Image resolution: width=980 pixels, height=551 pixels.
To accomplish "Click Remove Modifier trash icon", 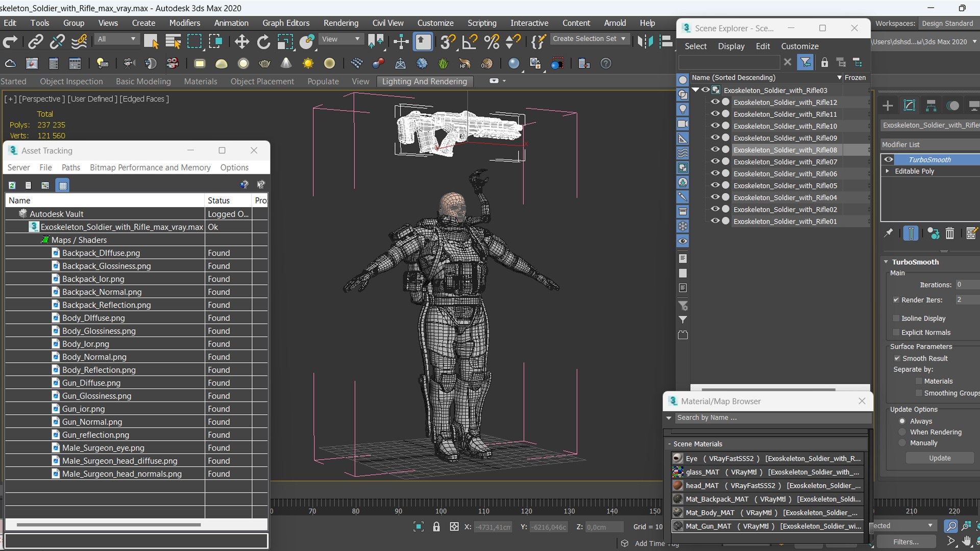I will coord(949,233).
